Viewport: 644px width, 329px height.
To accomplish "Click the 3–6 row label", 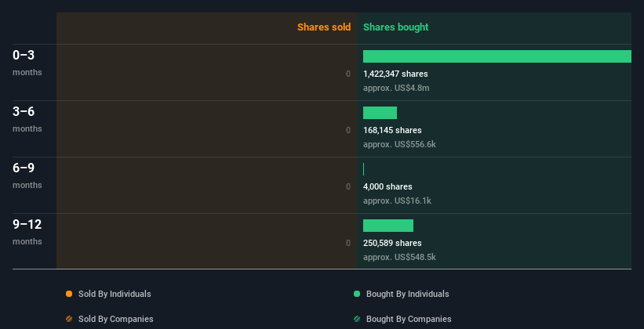I will click(x=24, y=111).
